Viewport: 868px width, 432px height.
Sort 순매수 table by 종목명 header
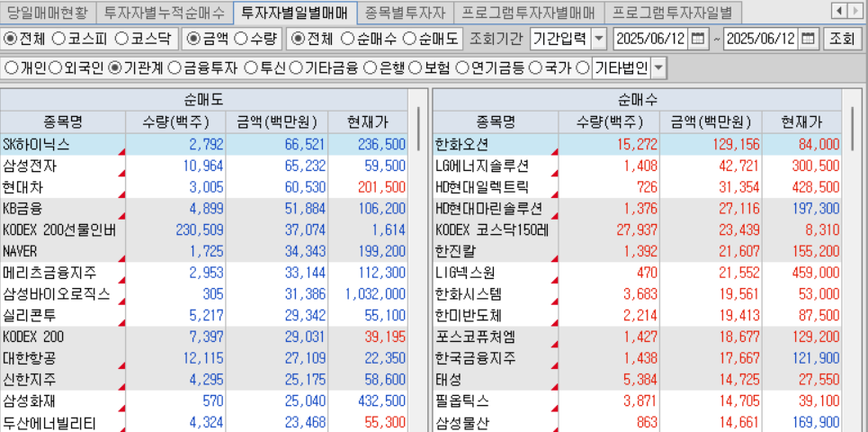pyautogui.click(x=496, y=121)
